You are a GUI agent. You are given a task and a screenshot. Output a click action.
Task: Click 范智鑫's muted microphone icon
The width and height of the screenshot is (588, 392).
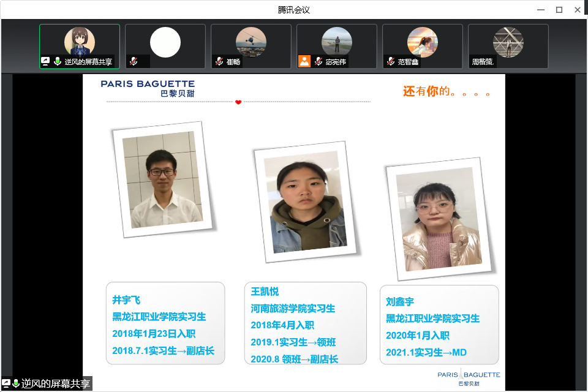pyautogui.click(x=390, y=61)
